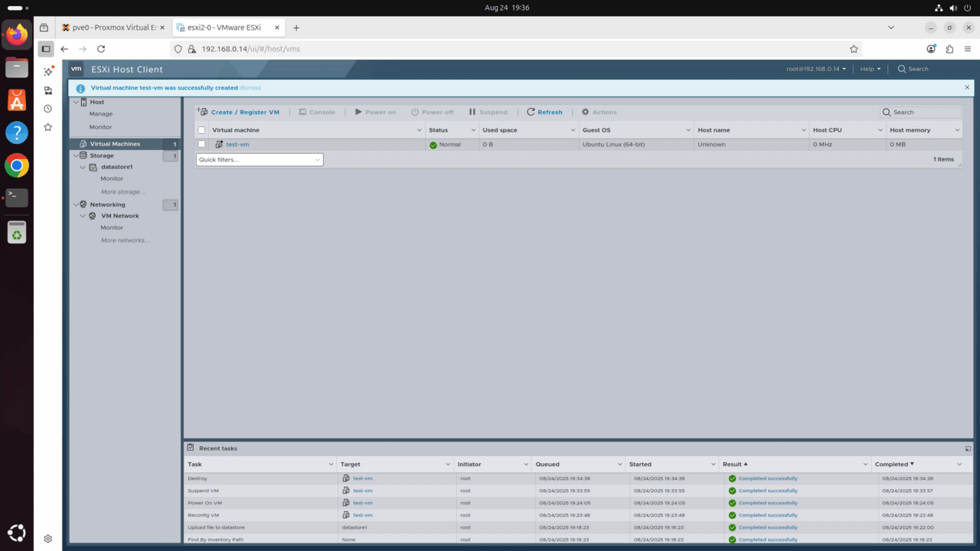Click the test-vm icon in the Destroy task row
980x551 pixels.
(346, 478)
